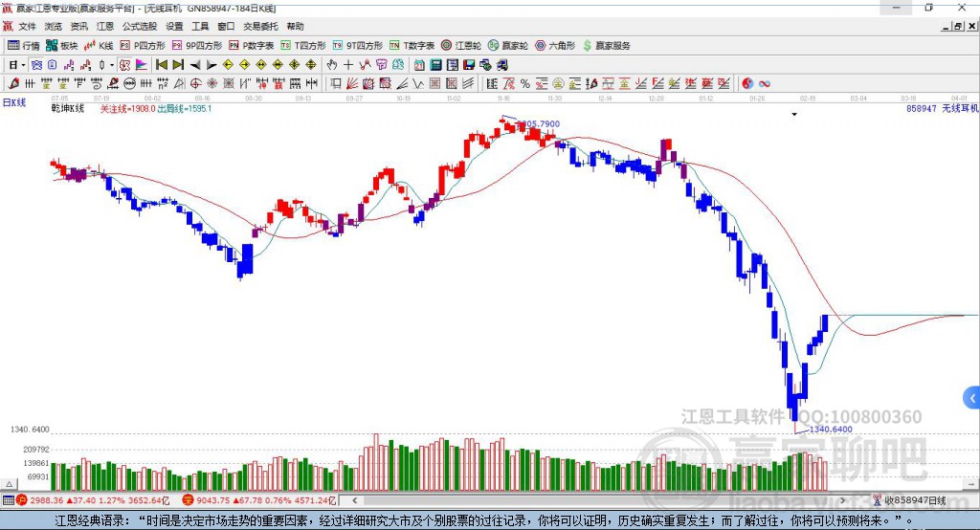Viewport: 980px width, 530px height.
Task: Open 赢家服务 with dollar icon
Action: coord(606,46)
